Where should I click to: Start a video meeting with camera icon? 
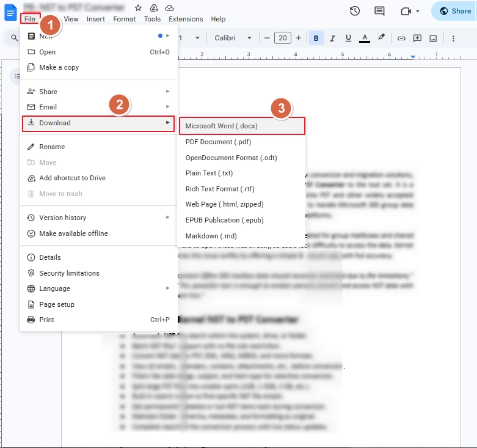pyautogui.click(x=406, y=12)
